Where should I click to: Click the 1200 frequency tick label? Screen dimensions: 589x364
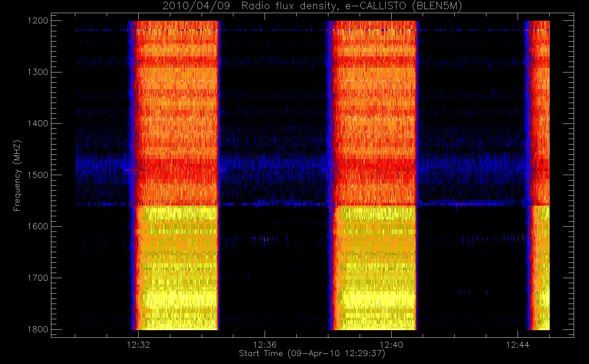pyautogui.click(x=38, y=21)
